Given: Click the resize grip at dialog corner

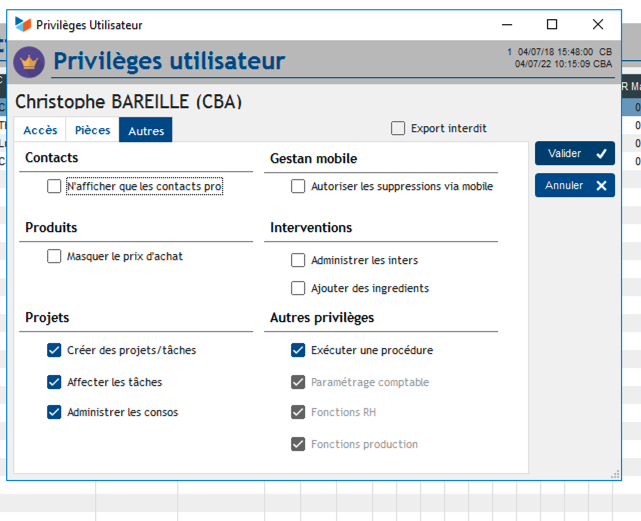Looking at the screenshot, I should [615, 475].
